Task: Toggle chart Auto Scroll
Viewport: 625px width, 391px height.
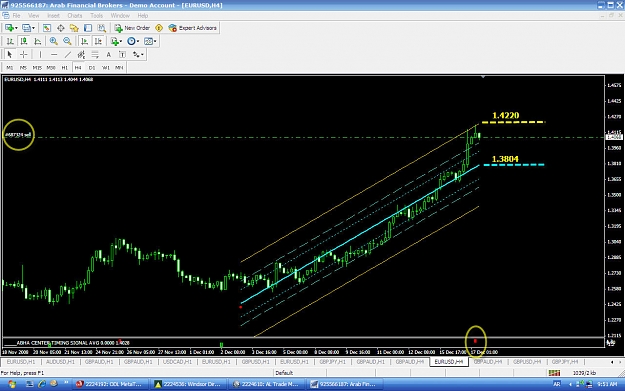Action: 84,41
